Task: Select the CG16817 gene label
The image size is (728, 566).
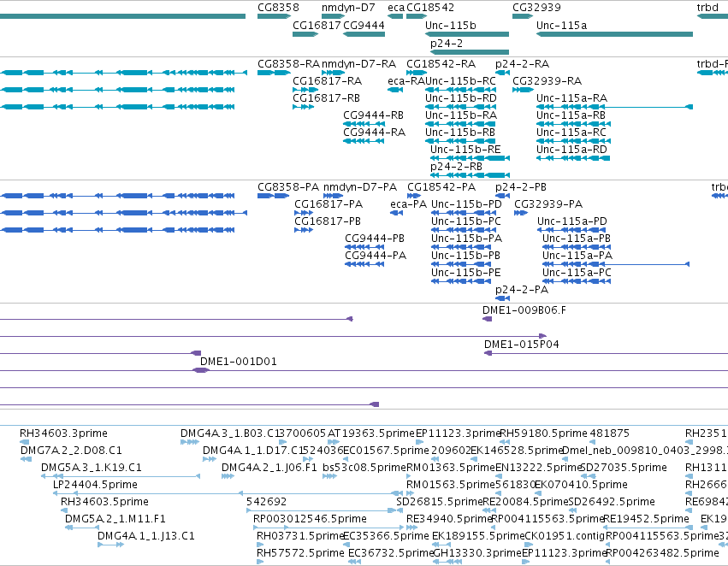Action: coord(317,25)
